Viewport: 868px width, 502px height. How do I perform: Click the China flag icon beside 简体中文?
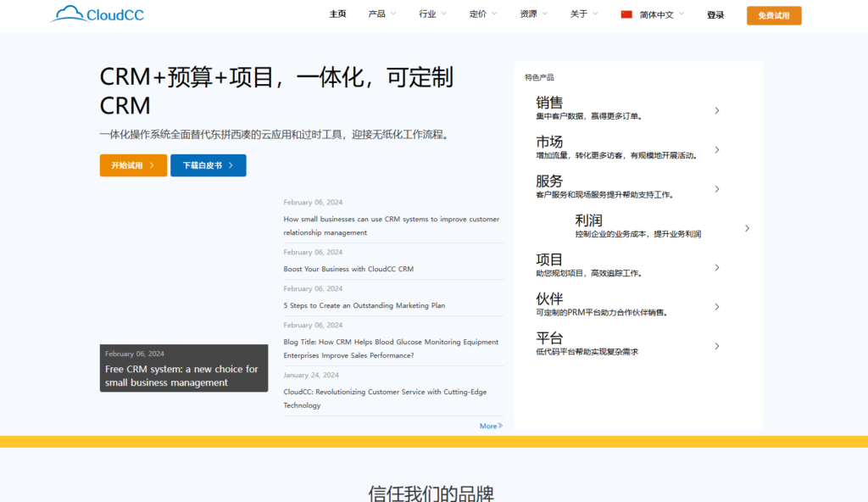click(x=626, y=14)
